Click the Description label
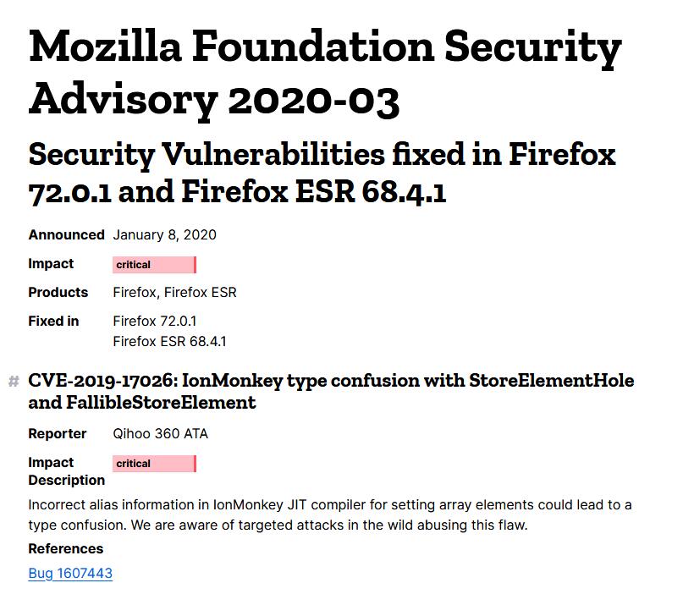 point(66,481)
